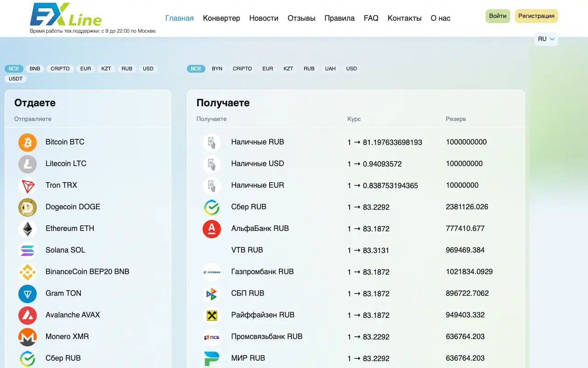Image resolution: width=588 pixels, height=368 pixels.
Task: Select the Solana SOL icon
Action: click(28, 251)
